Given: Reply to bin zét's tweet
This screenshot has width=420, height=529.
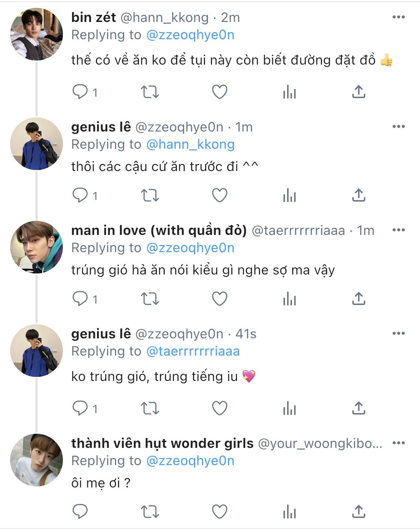Looking at the screenshot, I should (80, 92).
